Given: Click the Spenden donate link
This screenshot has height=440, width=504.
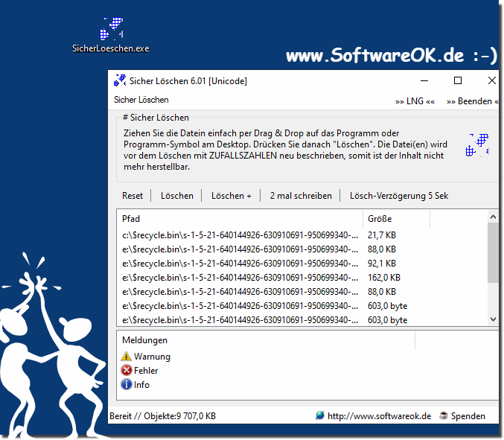Looking at the screenshot, I should click(468, 416).
